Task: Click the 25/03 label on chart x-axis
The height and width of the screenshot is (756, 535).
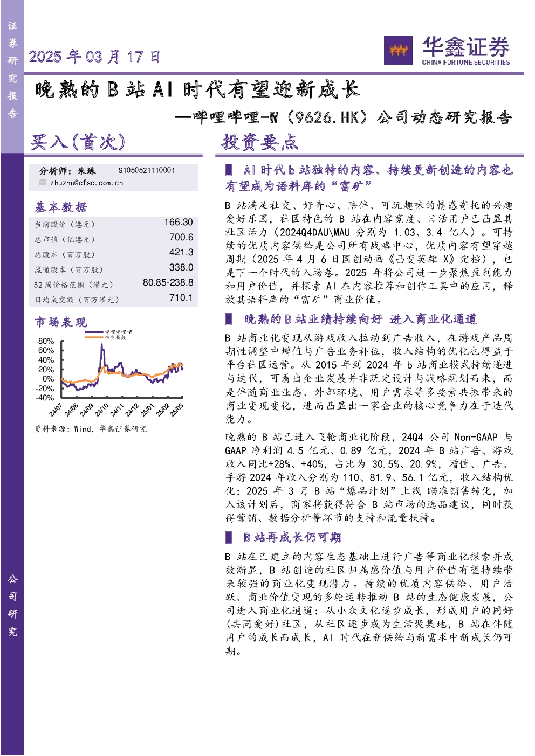Action: pyautogui.click(x=176, y=410)
